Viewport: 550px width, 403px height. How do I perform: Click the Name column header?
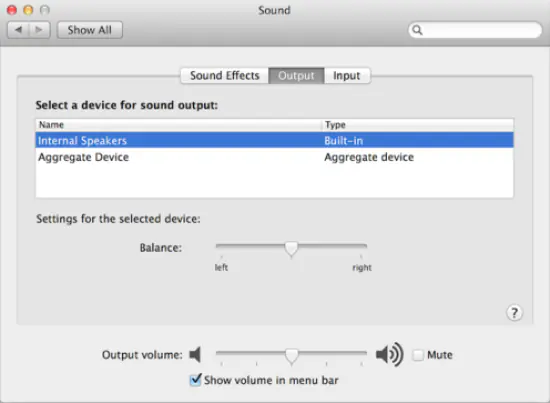point(178,125)
